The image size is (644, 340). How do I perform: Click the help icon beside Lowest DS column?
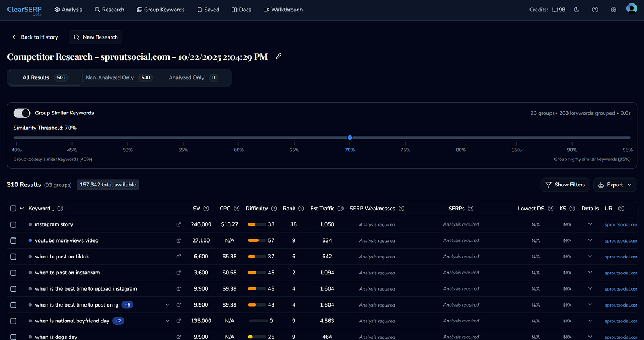point(551,209)
